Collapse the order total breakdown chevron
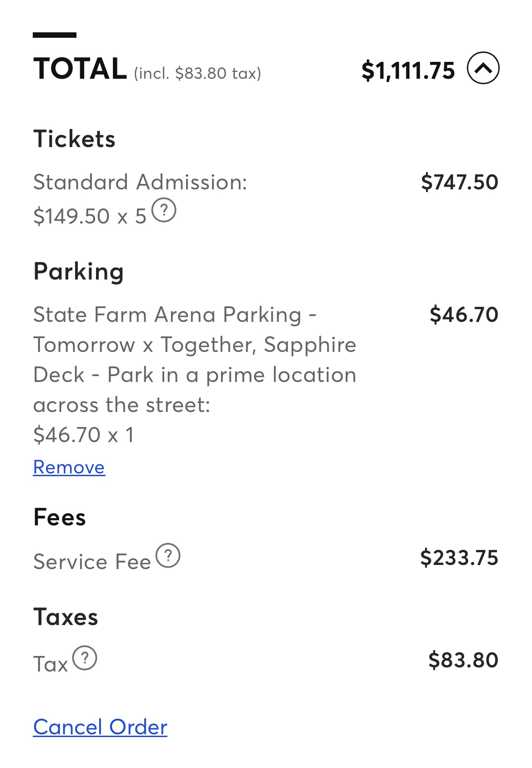532x768 pixels. [x=483, y=68]
